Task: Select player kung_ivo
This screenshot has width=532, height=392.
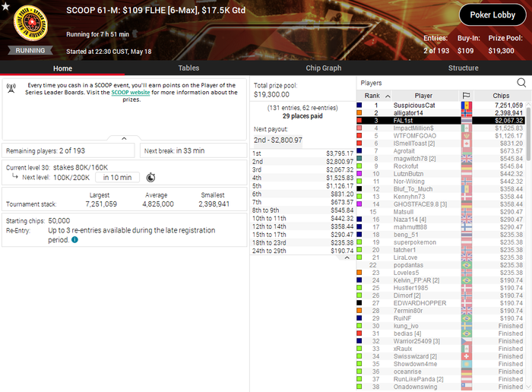Action: (x=440, y=326)
